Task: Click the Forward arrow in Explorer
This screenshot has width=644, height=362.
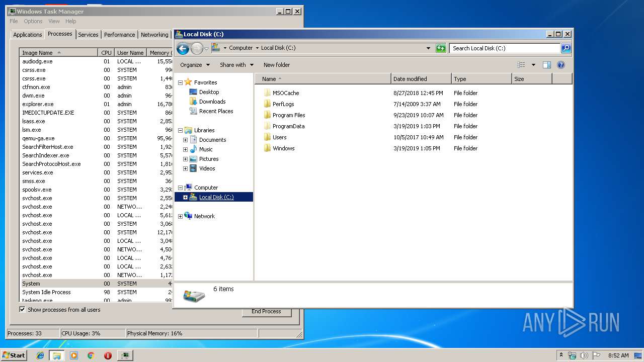Action: coord(197,48)
